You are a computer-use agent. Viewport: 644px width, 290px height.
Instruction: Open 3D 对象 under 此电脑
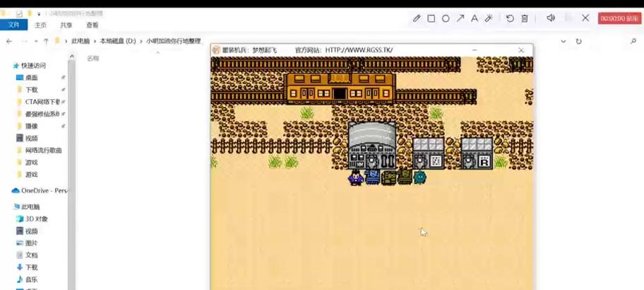coord(37,219)
